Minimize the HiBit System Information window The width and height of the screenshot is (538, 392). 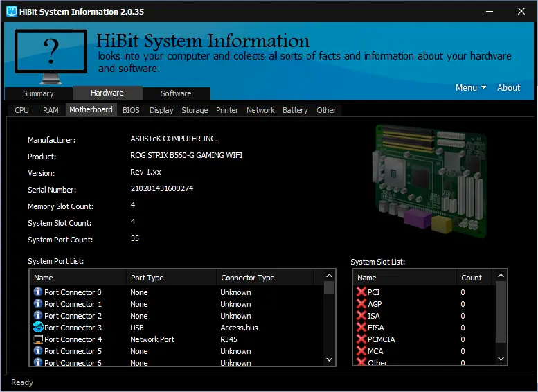[x=490, y=11]
